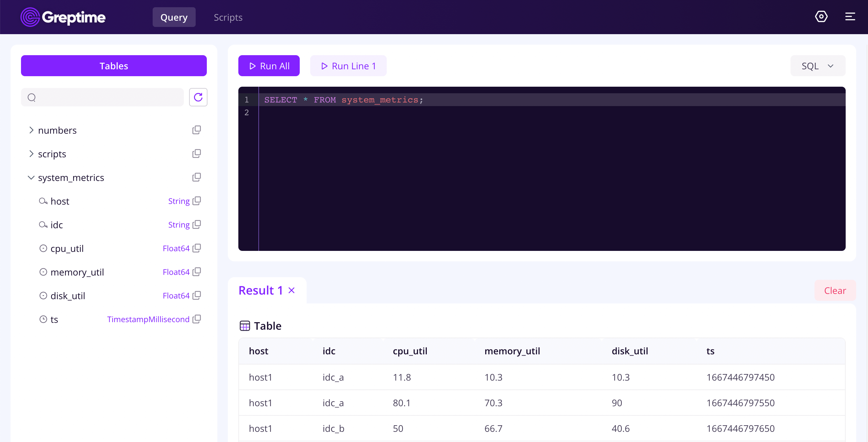Copy the host column name
The width and height of the screenshot is (868, 442).
[x=197, y=201]
